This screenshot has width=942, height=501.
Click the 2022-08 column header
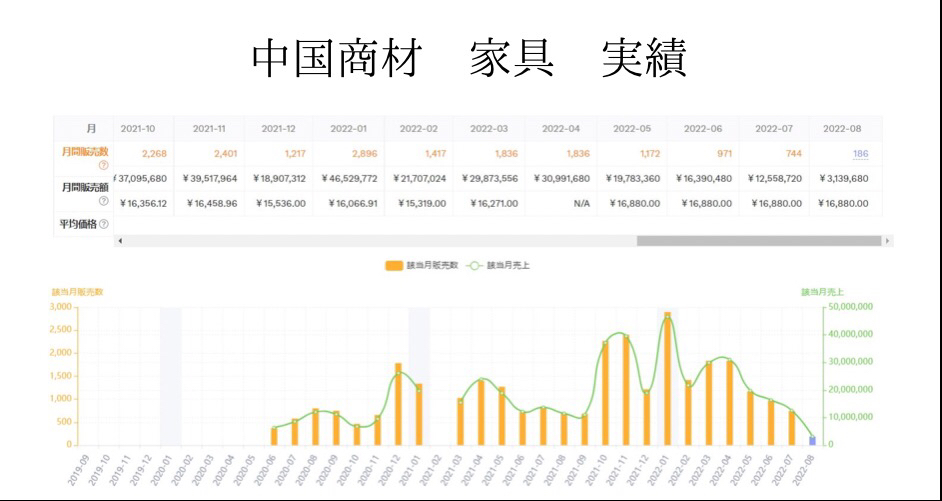pos(843,129)
